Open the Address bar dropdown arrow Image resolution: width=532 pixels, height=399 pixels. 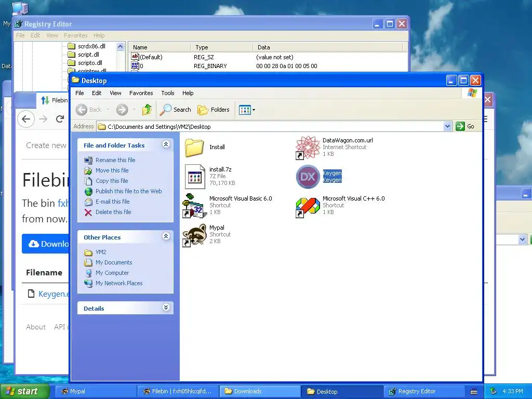447,126
